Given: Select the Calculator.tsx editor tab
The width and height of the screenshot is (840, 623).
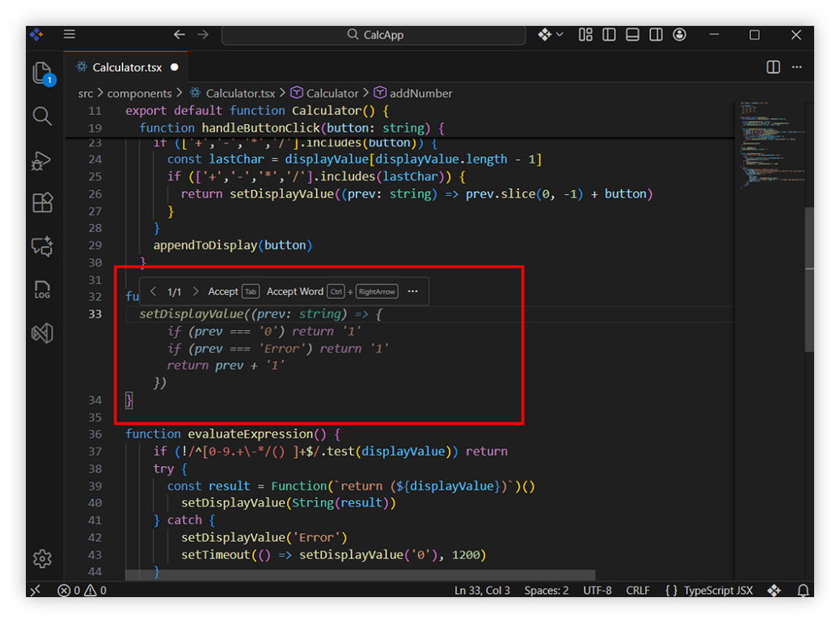Looking at the screenshot, I should tap(127, 67).
